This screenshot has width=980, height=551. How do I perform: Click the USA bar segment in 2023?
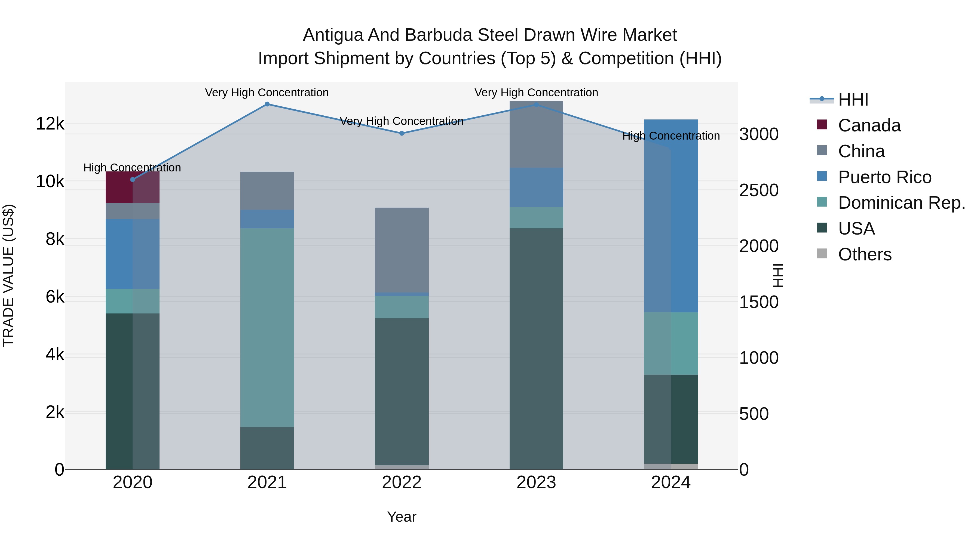coord(536,349)
